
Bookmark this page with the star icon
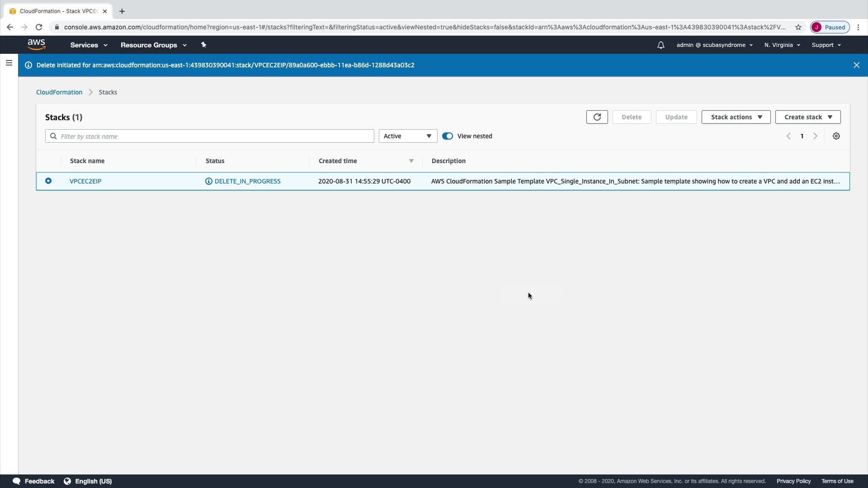[798, 27]
